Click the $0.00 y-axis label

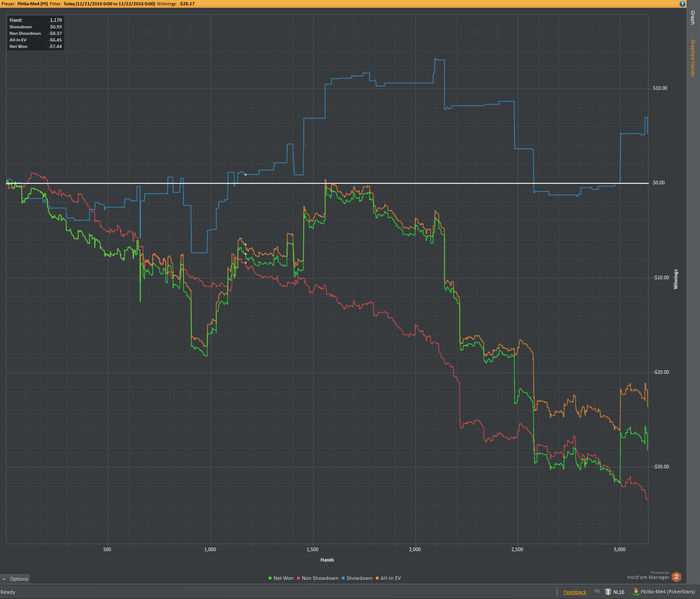click(658, 183)
